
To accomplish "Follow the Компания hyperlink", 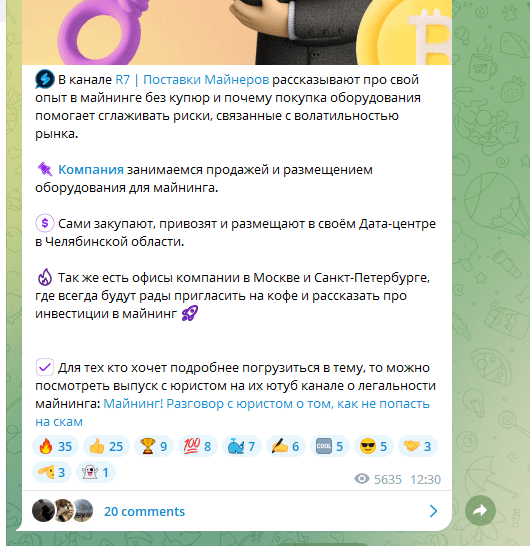I will click(91, 170).
